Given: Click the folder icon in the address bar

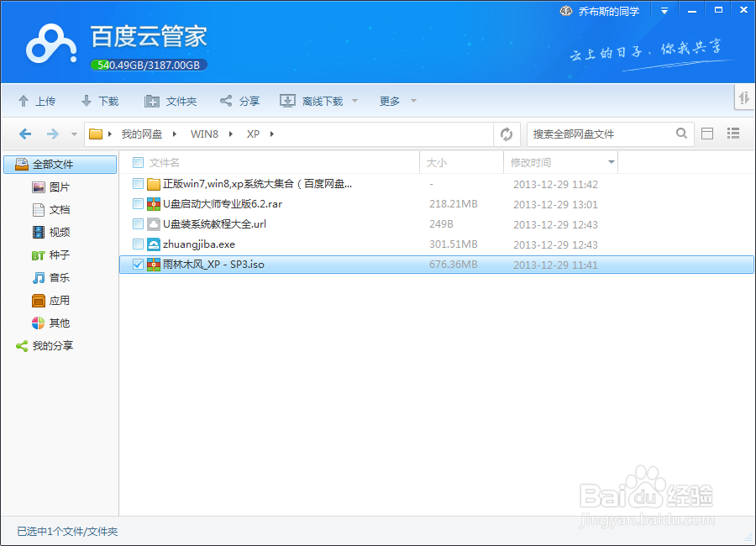Looking at the screenshot, I should coord(96,134).
